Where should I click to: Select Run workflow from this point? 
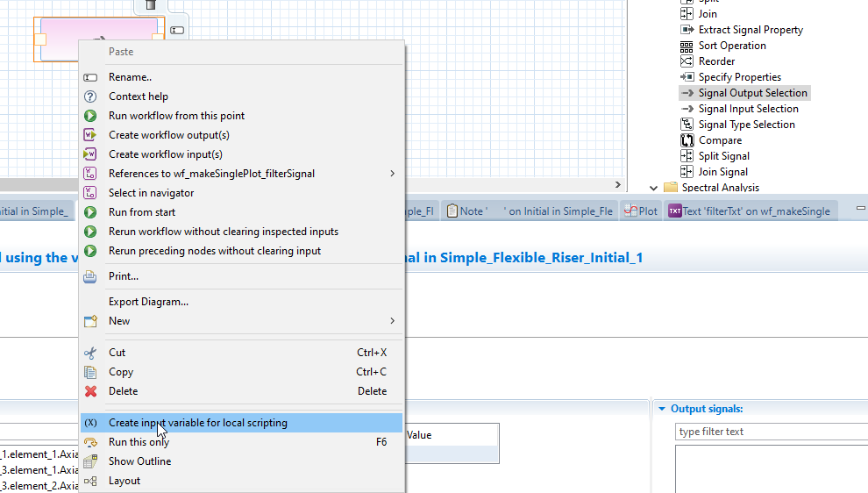tap(176, 116)
